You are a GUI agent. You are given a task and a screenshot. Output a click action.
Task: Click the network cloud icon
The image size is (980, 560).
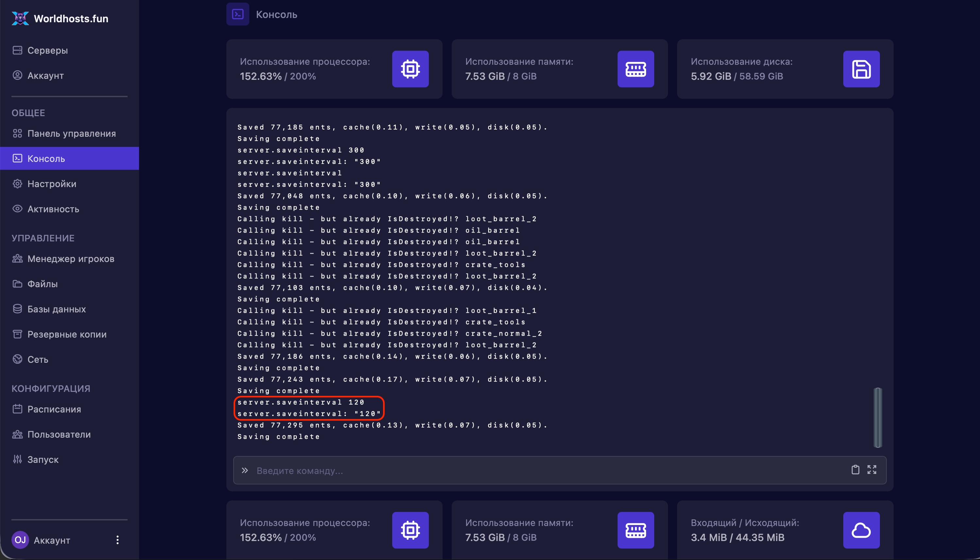[861, 530]
